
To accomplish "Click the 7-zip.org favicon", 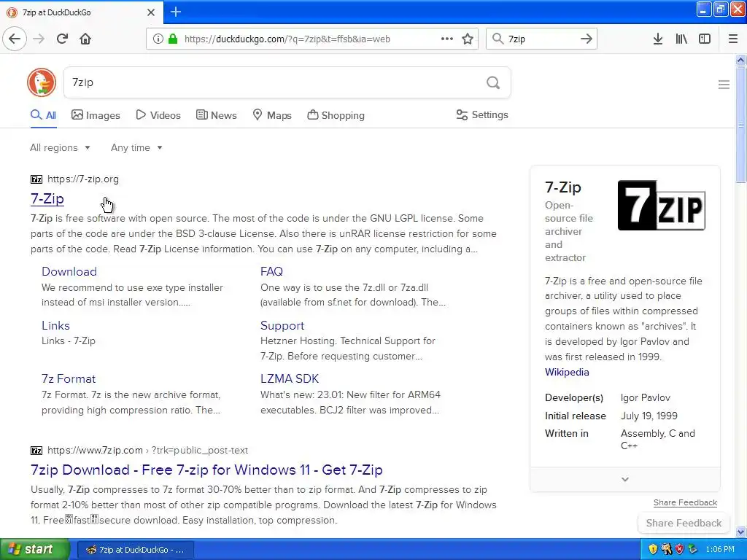I will pyautogui.click(x=36, y=179).
